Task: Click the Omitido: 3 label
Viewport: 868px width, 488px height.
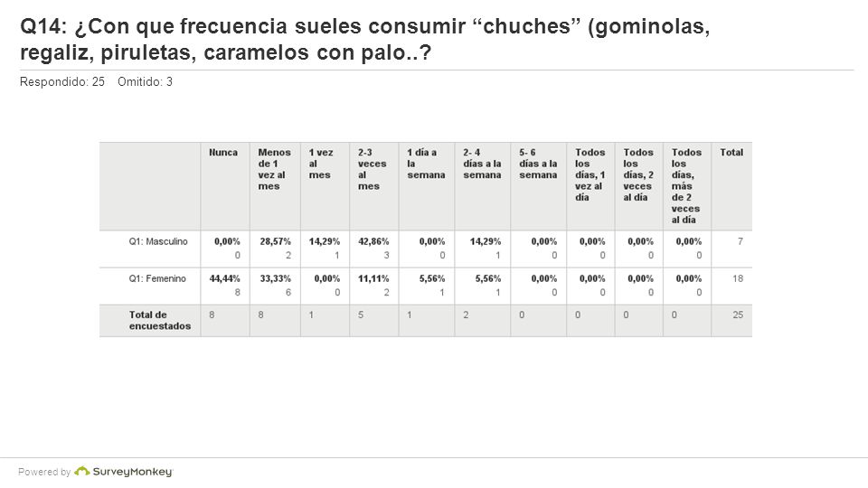Action: [x=145, y=82]
